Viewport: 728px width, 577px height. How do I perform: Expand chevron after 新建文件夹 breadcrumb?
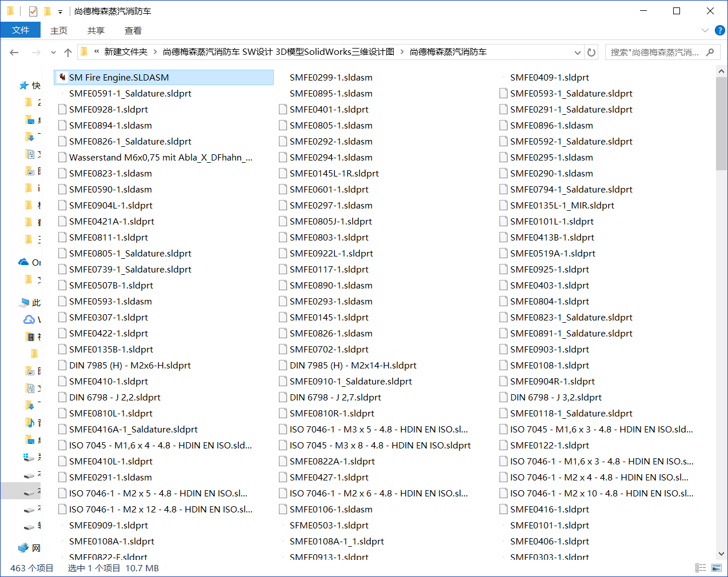[x=156, y=52]
